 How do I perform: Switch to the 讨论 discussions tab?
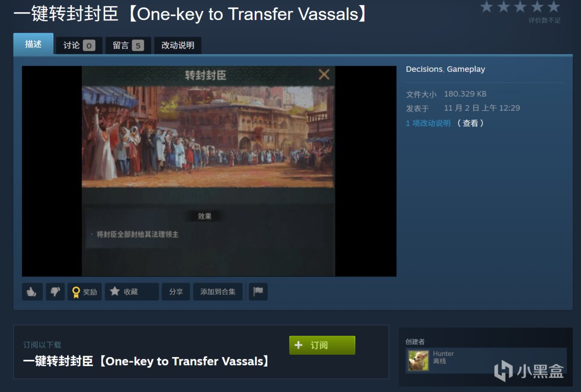coord(79,45)
